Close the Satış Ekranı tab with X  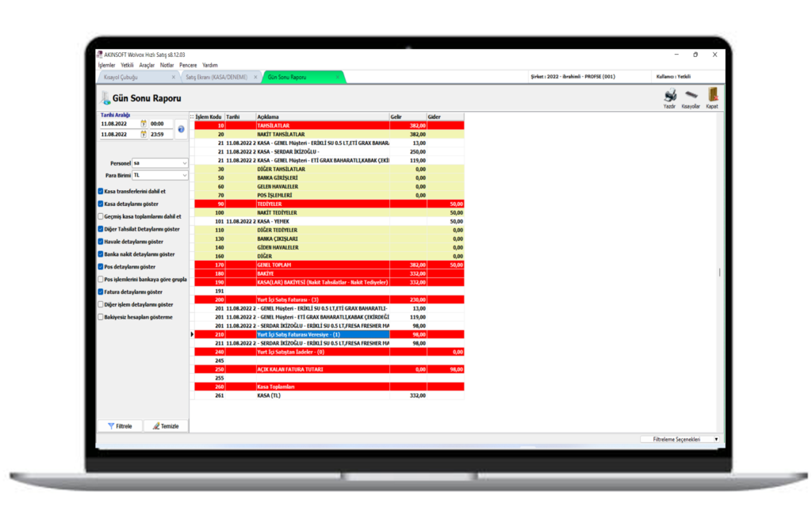pos(255,78)
